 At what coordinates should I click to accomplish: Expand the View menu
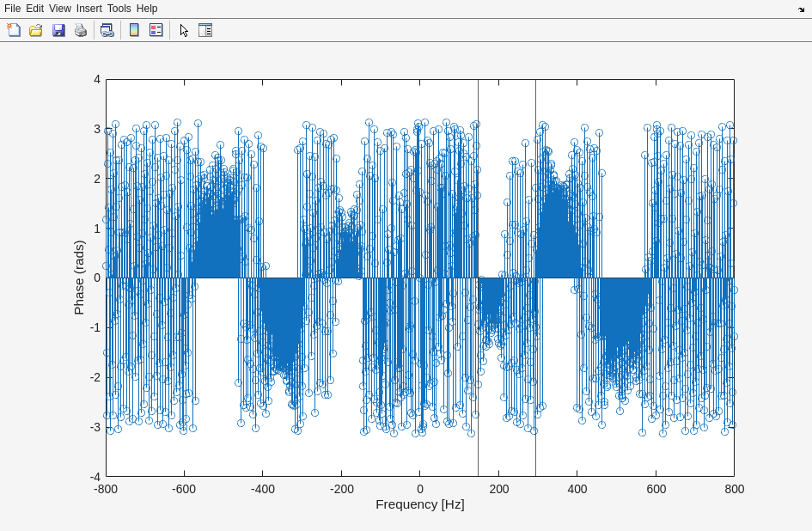click(59, 8)
